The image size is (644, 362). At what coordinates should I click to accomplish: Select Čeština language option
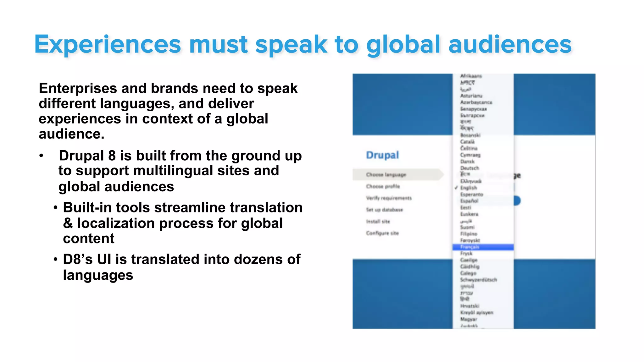click(x=469, y=148)
